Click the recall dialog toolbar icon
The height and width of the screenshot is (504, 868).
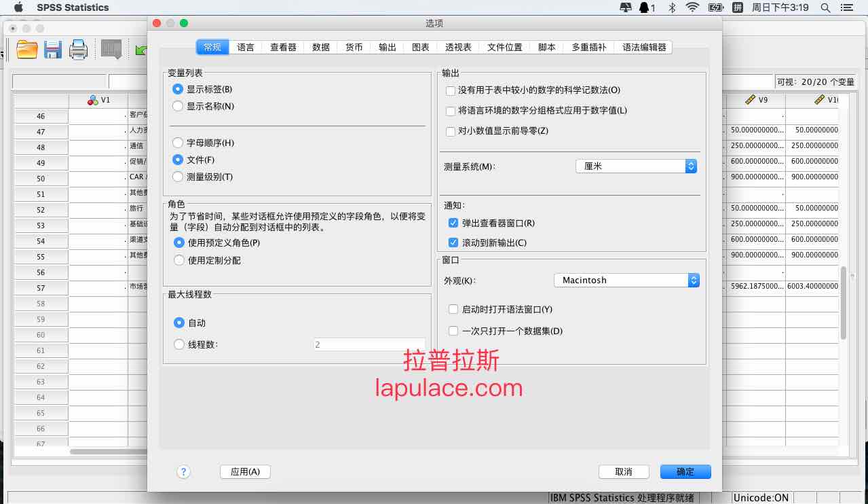(x=111, y=49)
